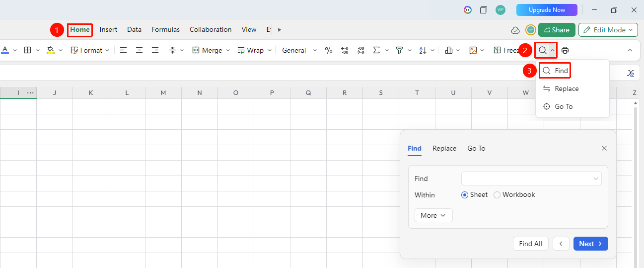Click the vertical middle align icon

pos(172,50)
